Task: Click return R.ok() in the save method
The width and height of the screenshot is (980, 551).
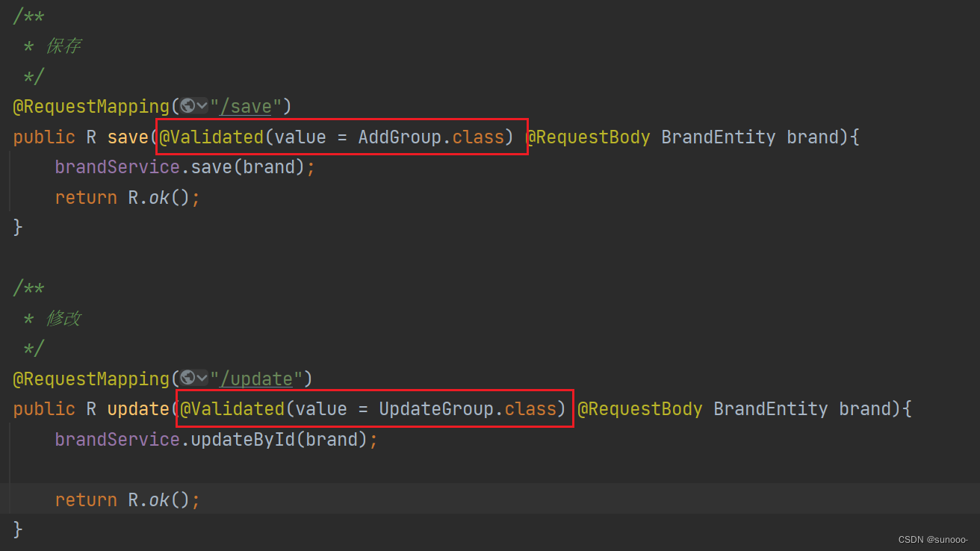Action: pos(128,198)
